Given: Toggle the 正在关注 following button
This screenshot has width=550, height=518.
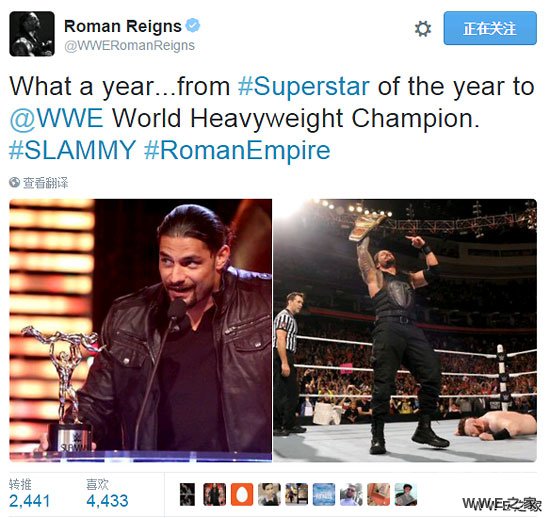Looking at the screenshot, I should coord(490,28).
